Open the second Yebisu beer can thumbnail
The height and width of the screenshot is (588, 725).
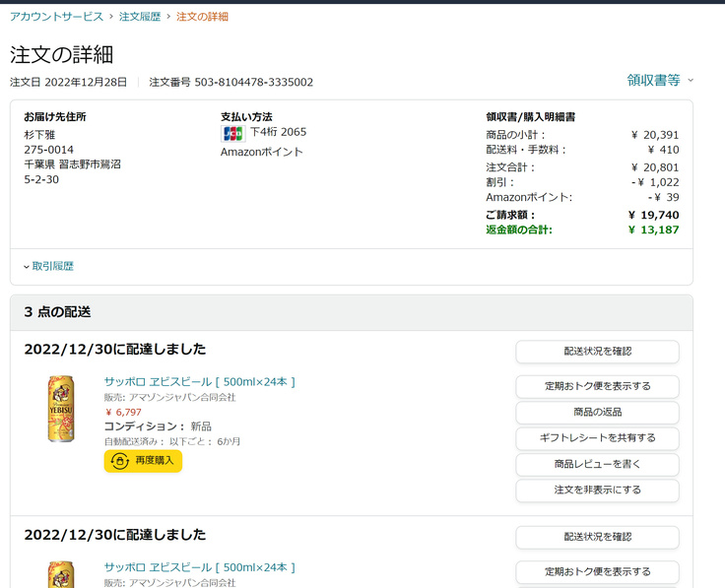pyautogui.click(x=61, y=575)
